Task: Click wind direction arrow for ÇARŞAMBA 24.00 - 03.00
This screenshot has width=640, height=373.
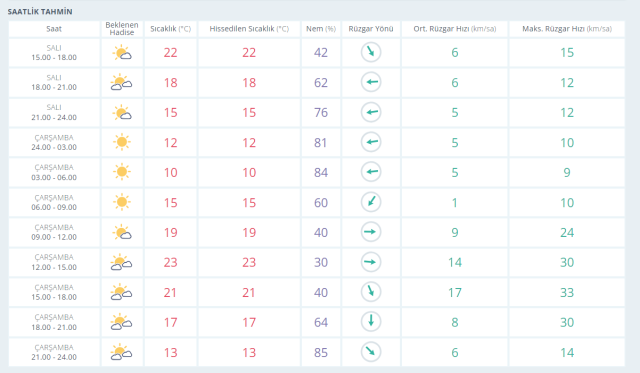Action: click(x=371, y=142)
